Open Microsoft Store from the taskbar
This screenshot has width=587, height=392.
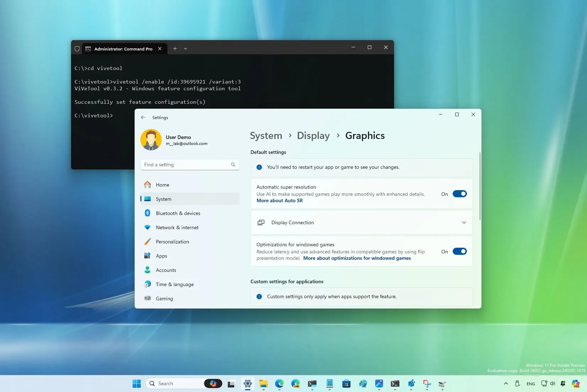point(346,384)
